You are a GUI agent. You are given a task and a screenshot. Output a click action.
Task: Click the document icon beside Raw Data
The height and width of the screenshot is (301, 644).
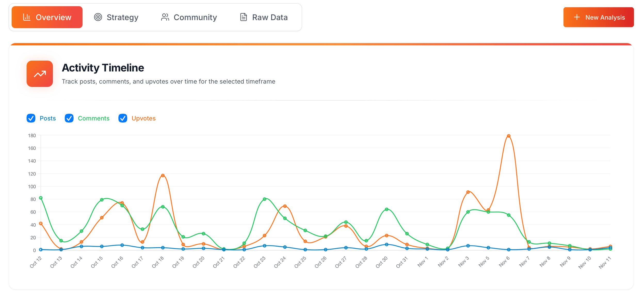[243, 17]
